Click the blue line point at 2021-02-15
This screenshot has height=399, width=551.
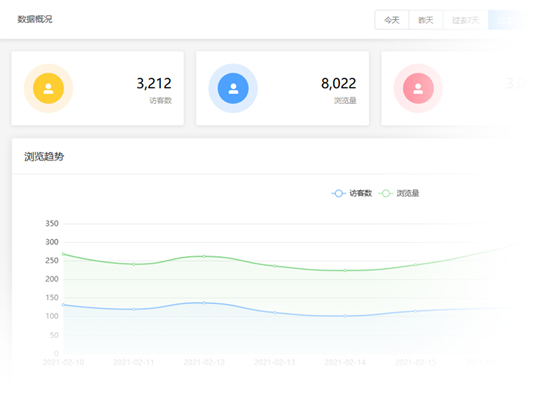[415, 311]
